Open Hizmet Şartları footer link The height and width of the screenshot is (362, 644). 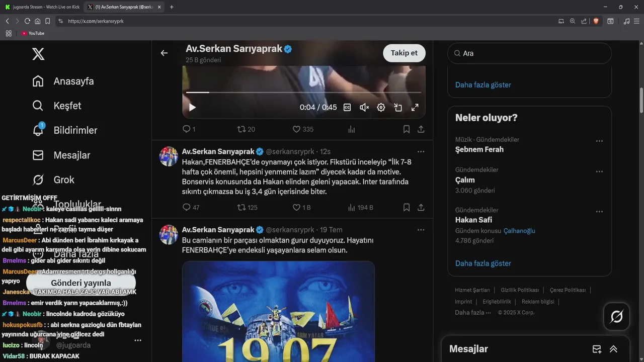click(472, 290)
